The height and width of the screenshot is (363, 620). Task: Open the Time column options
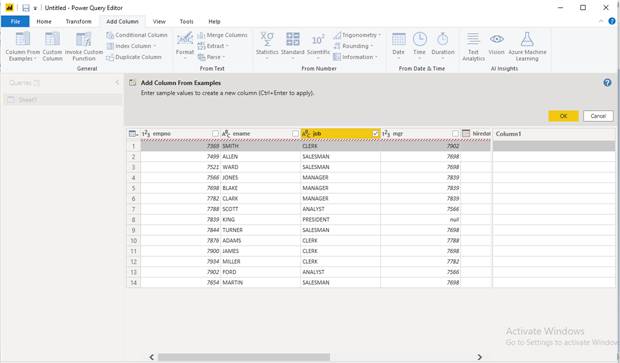(x=419, y=46)
